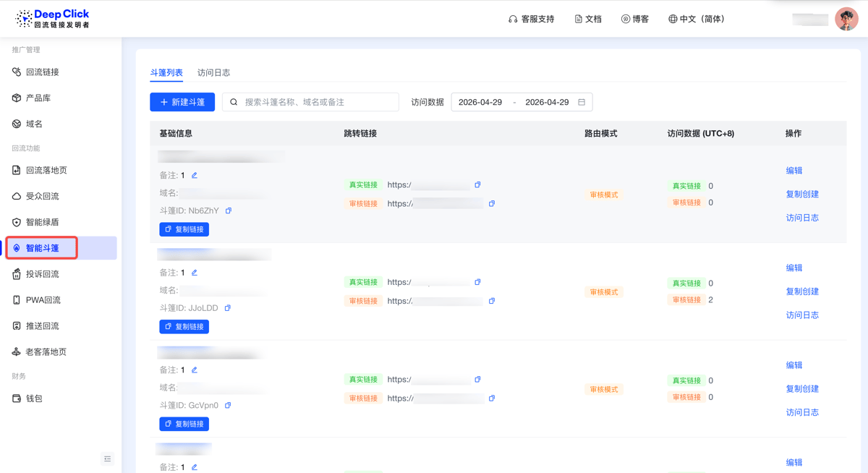Click the search magnifier icon
Viewport: 868px width, 473px height.
point(234,102)
